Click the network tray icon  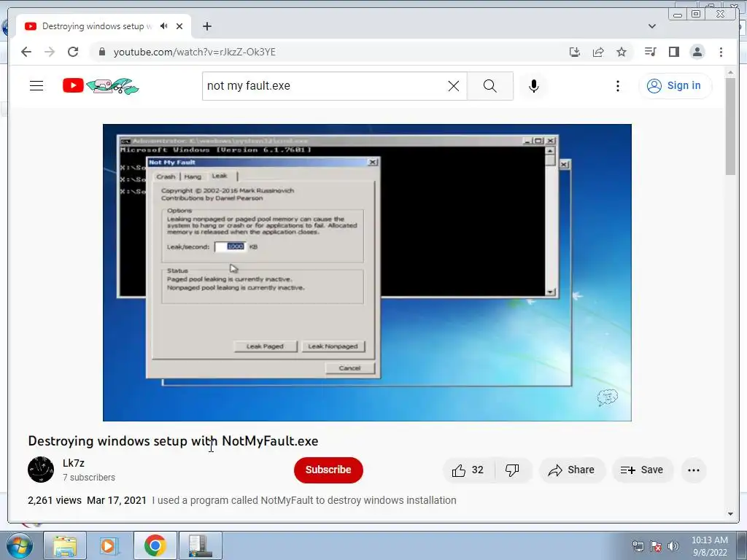coord(638,546)
